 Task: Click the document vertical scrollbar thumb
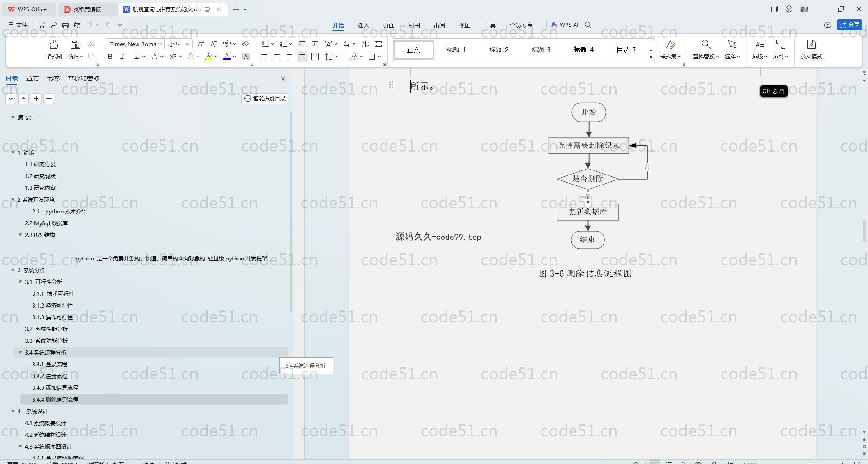coord(864,232)
